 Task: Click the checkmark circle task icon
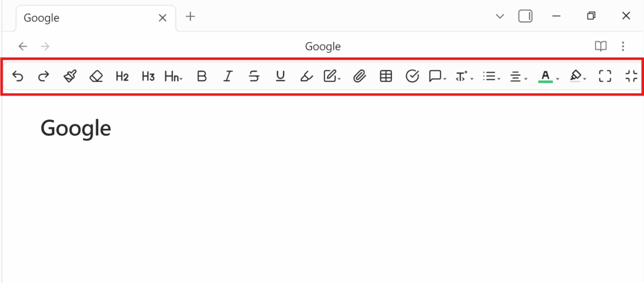tap(413, 77)
